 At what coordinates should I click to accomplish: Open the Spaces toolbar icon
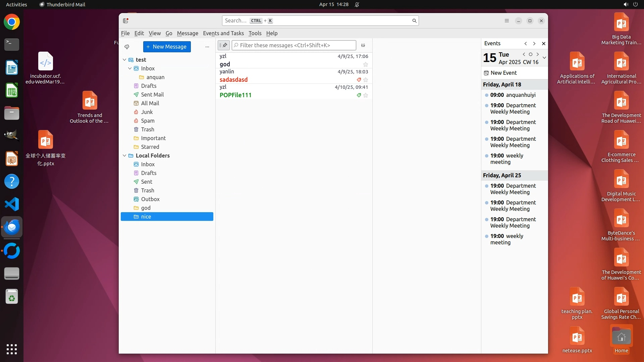126,21
